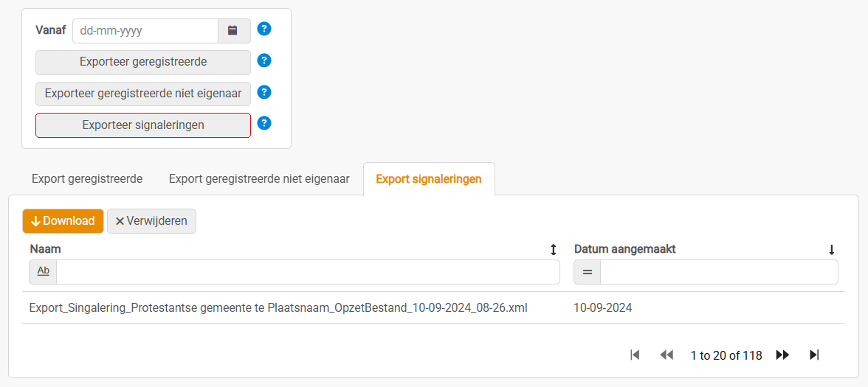Switch to Export geregistreerde niet eigenaar tab

(x=259, y=179)
